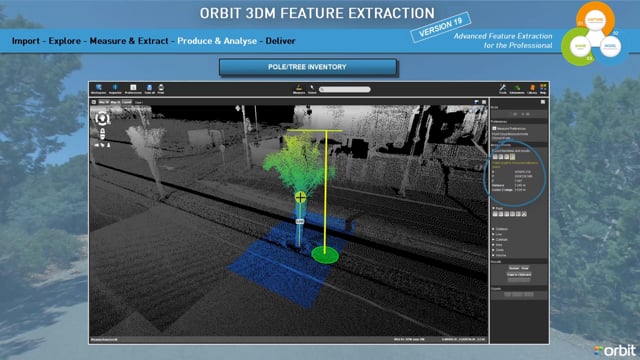Open the Preferences icon in toolbar
This screenshot has width=640, height=360.
[133, 89]
